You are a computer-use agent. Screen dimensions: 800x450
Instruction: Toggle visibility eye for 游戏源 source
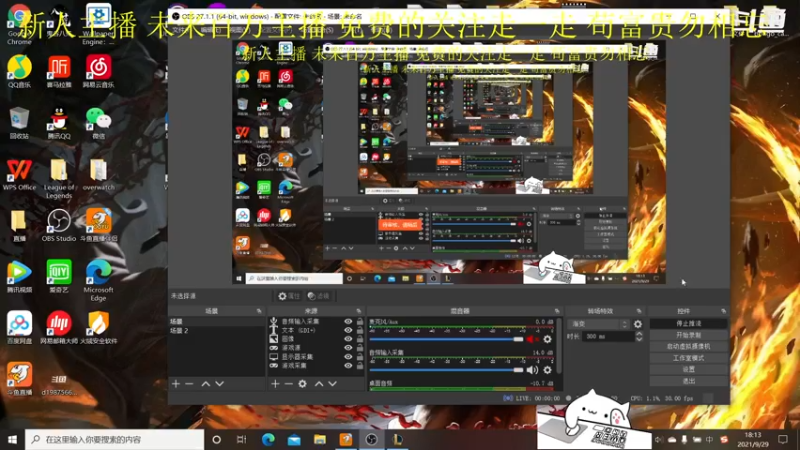point(348,347)
